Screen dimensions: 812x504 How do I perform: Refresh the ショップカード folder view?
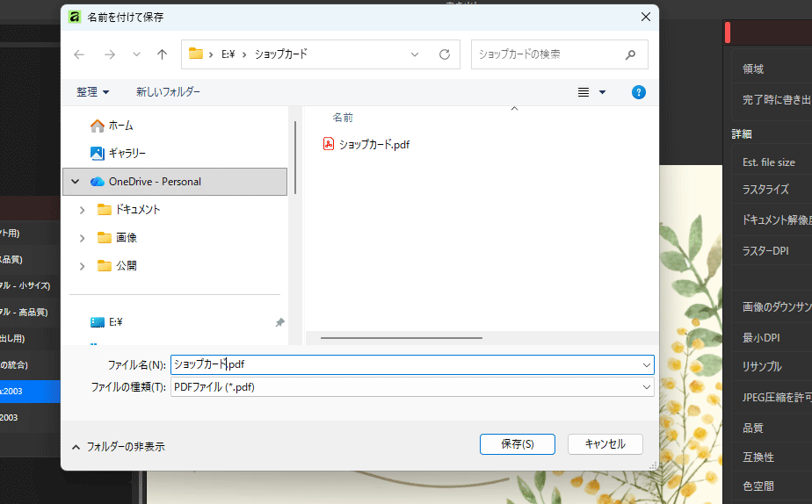point(445,54)
